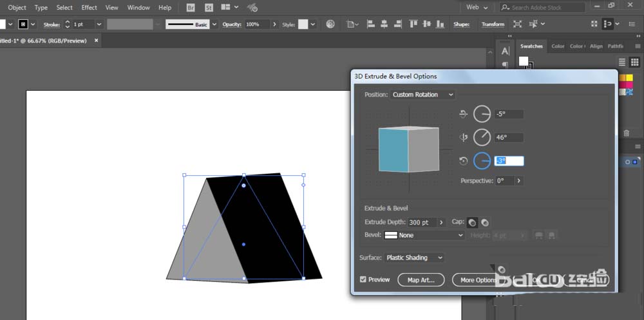This screenshot has height=320, width=644.
Task: Turn cap off for hollow appearance
Action: coord(485,222)
